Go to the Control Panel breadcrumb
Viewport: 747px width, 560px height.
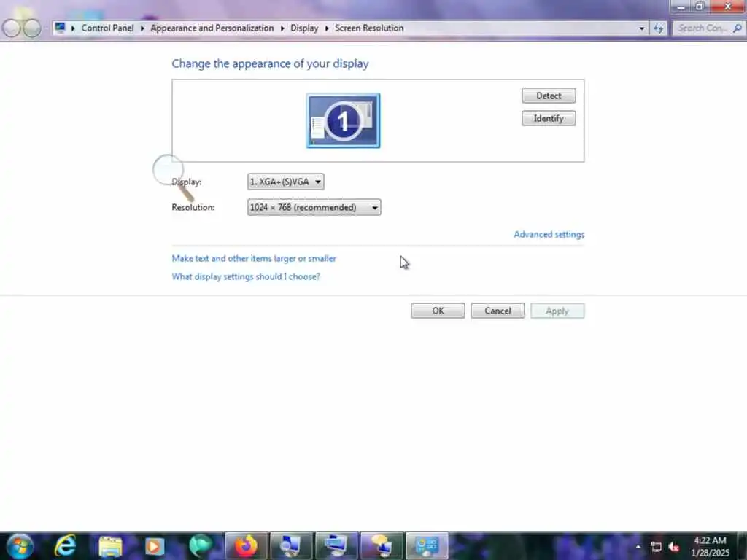[107, 28]
